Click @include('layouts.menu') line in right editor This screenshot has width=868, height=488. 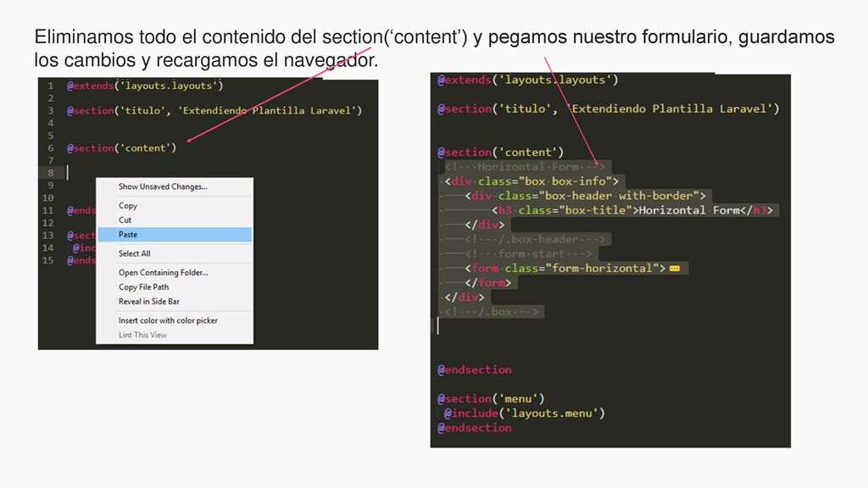524,413
